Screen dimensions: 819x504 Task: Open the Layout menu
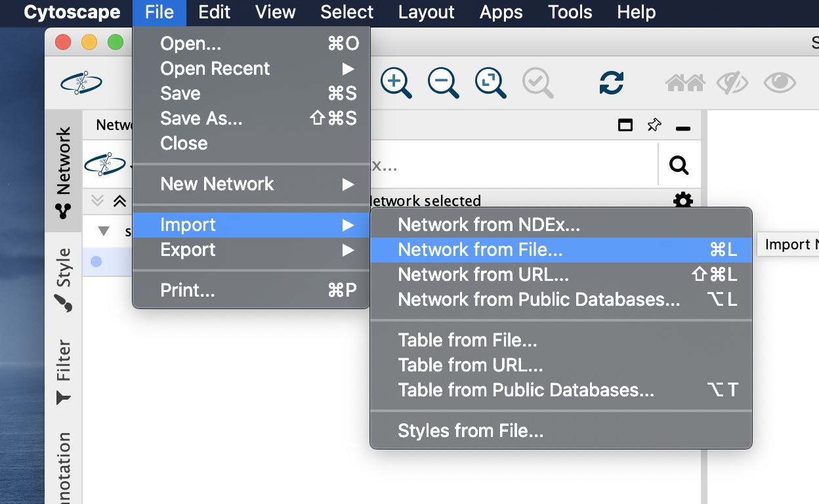[x=427, y=12]
